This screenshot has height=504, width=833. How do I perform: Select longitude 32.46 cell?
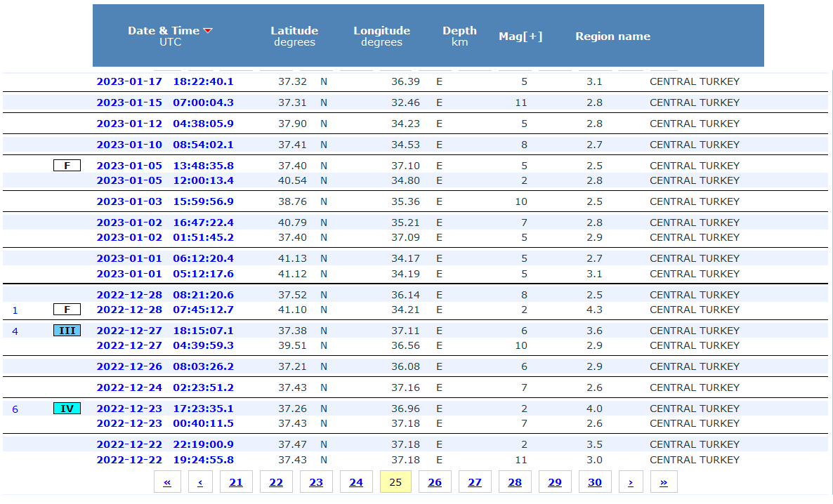point(405,102)
